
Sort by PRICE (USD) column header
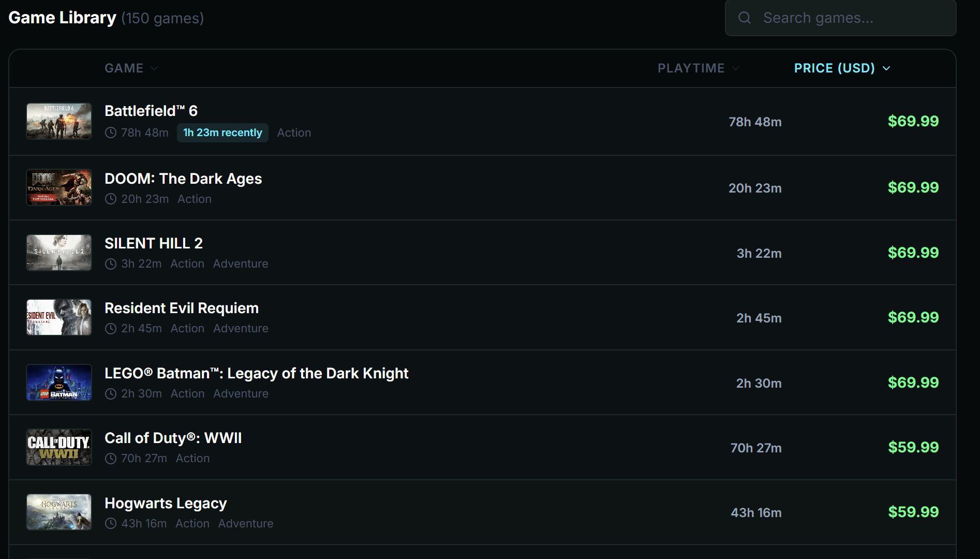point(842,68)
